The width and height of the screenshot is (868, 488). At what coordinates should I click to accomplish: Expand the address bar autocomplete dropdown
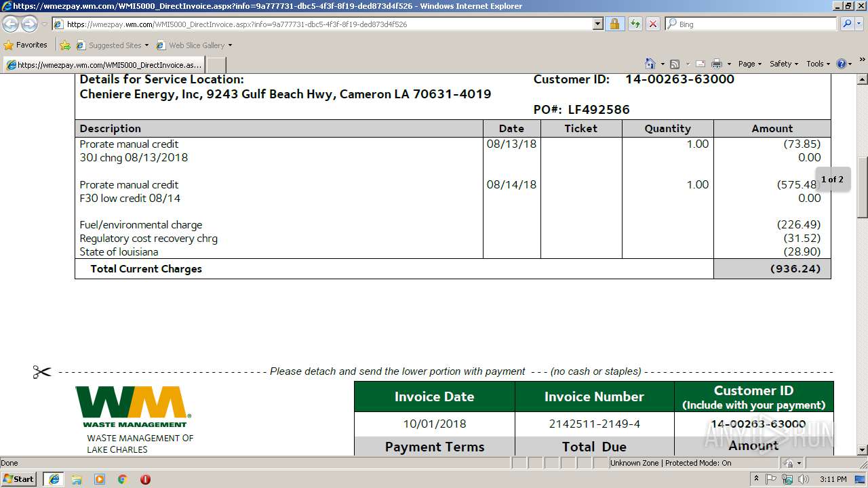click(x=597, y=24)
